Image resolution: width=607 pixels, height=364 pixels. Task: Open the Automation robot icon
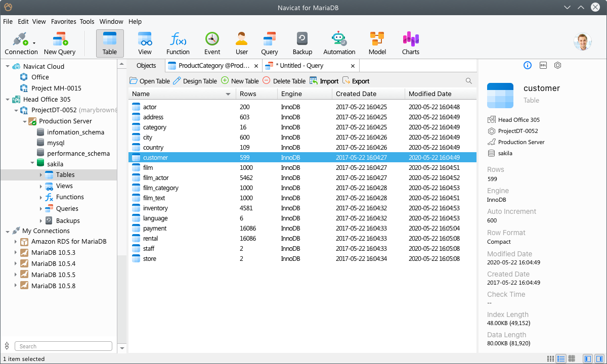coord(339,39)
